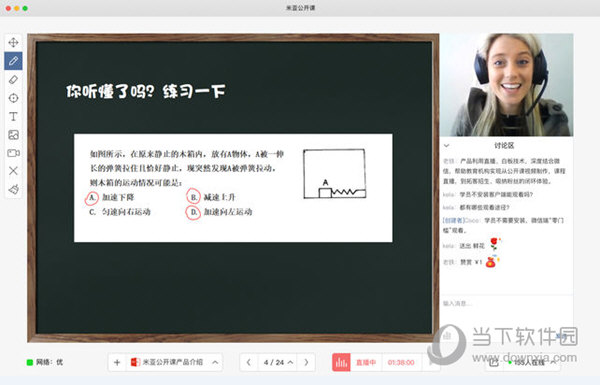Click kela's message 都有哪些观看途径?
The image size is (600, 385).
tap(476, 207)
